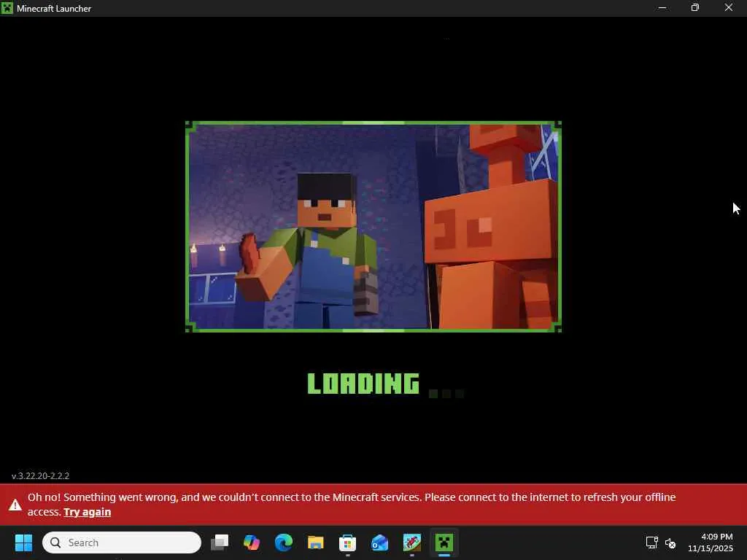Click the Try again link
This screenshot has width=747, height=560.
[x=88, y=512]
